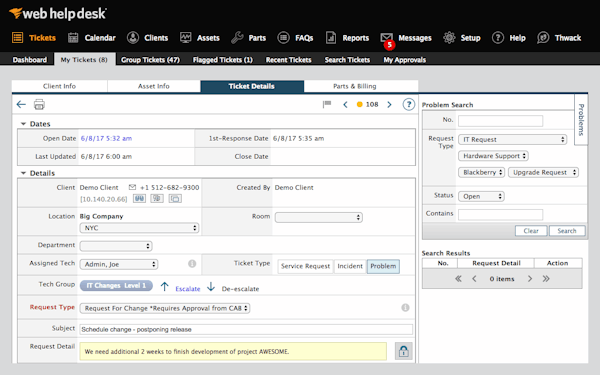Click Open Date 6/8/17 5:32 am link

click(x=106, y=138)
